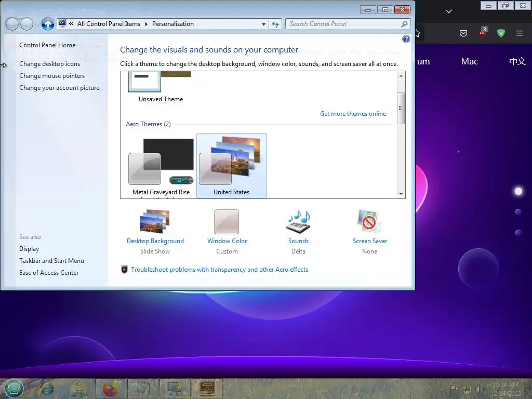Open the blue Help question-mark button

406,39
